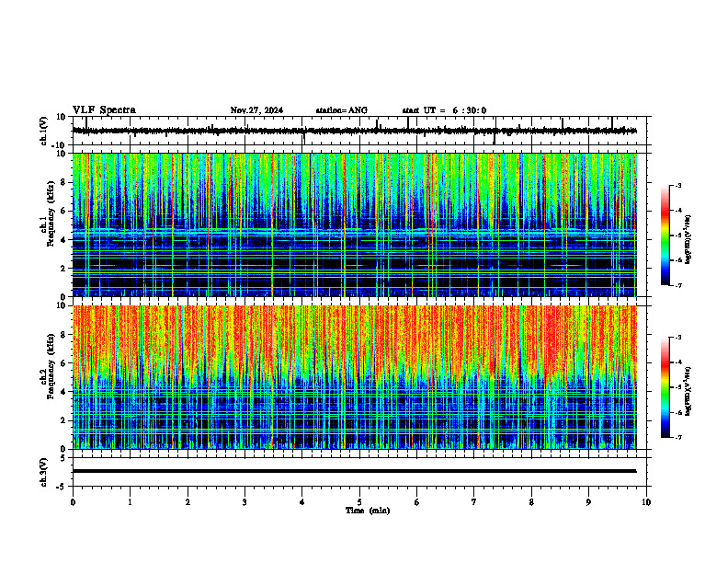Click the "-3" tick on ch.1 color bar
Image resolution: width=728 pixels, height=563 pixels.
[678, 185]
